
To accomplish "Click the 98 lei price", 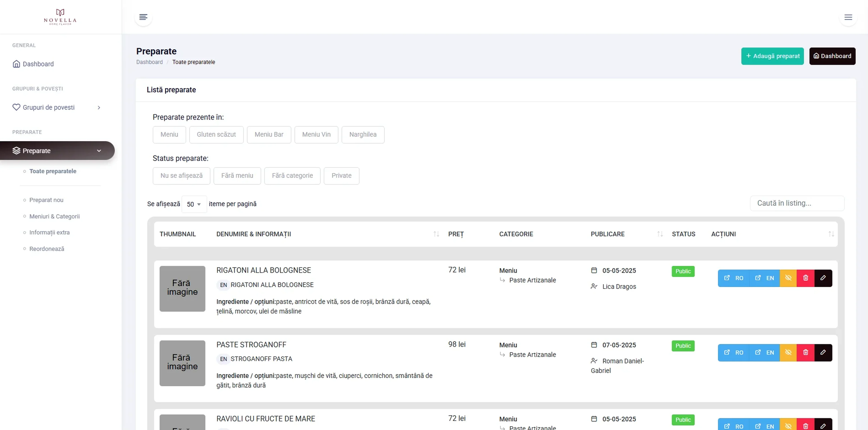I will [x=457, y=344].
